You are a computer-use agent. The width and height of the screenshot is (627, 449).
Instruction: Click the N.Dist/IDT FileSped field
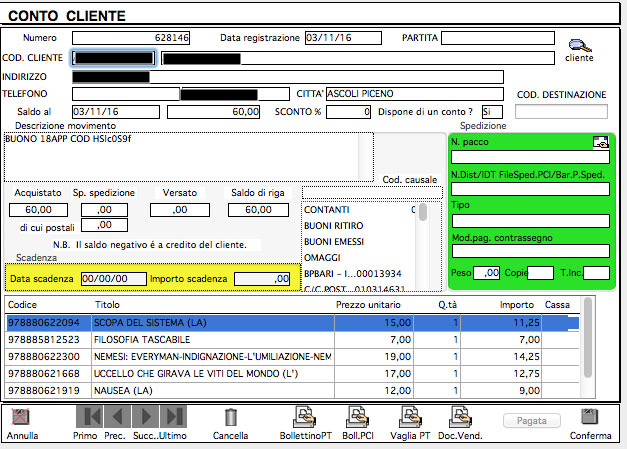[530, 189]
